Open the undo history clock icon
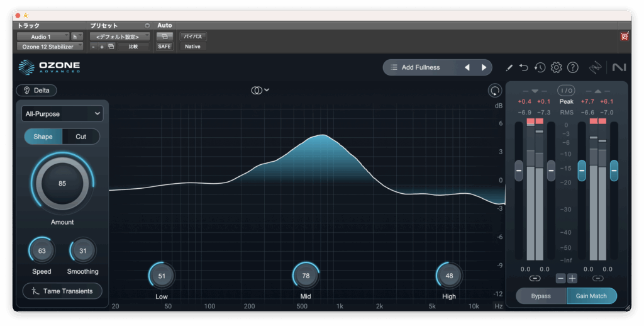Screen dimensions: 644x326 540,67
